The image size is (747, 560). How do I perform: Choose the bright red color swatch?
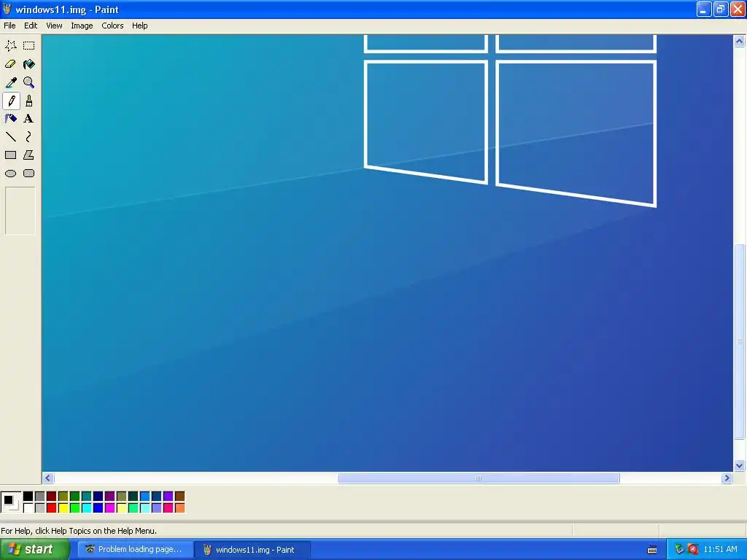52,508
